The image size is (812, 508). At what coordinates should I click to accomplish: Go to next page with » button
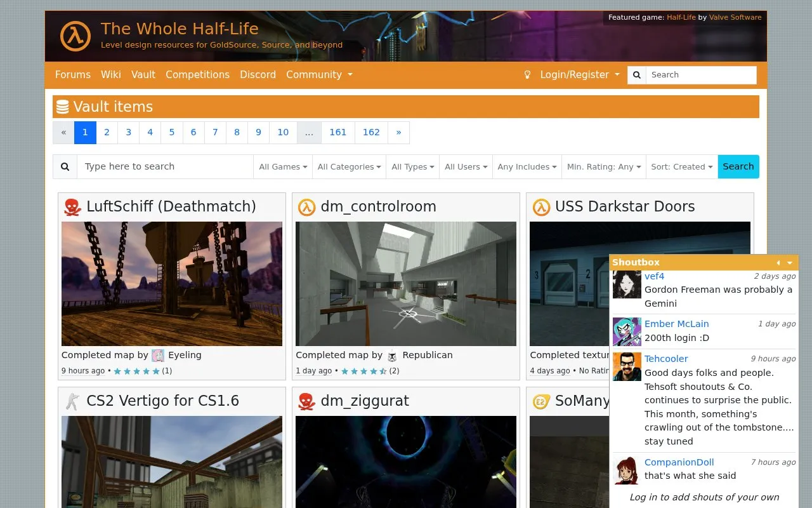point(398,133)
